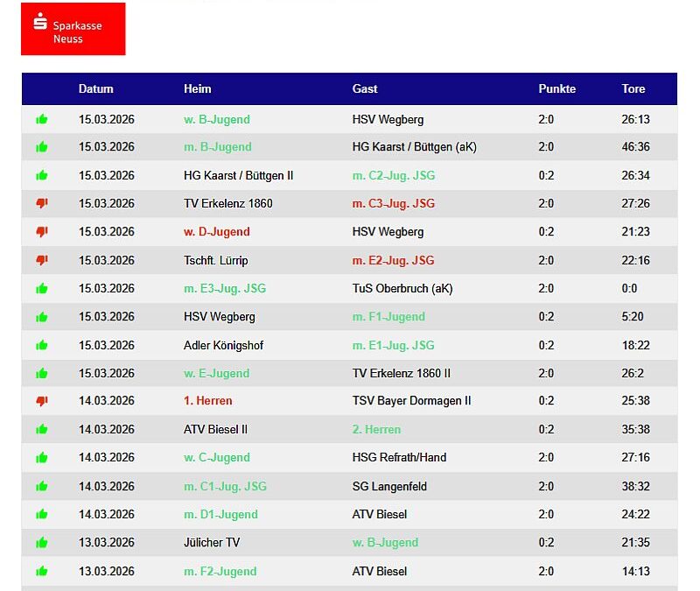This screenshot has width=700, height=591.
Task: Click the Punkte column header
Action: (x=556, y=88)
